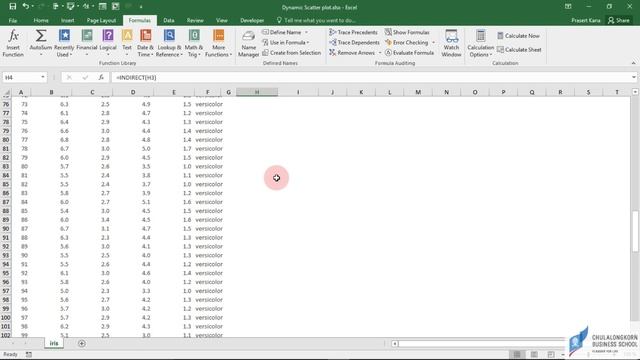The image size is (640, 360).
Task: Open Financial functions menu
Action: tap(87, 43)
